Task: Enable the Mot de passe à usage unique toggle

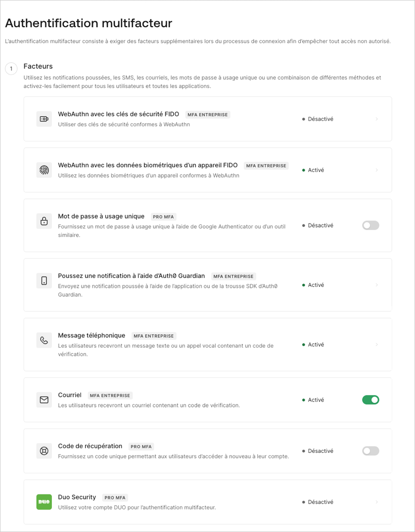Action: point(370,225)
